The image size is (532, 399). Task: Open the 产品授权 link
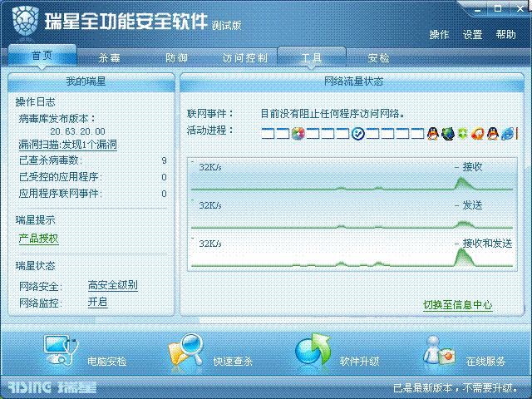(39, 239)
